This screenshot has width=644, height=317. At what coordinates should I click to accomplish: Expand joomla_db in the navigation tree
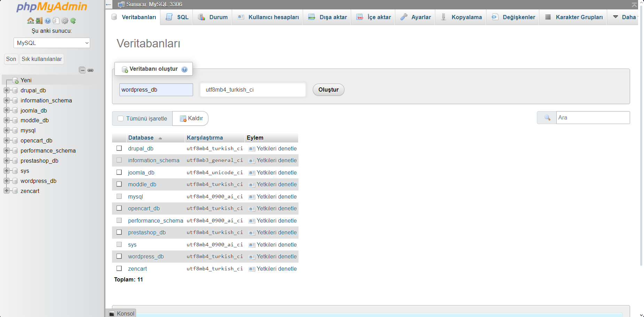(6, 110)
